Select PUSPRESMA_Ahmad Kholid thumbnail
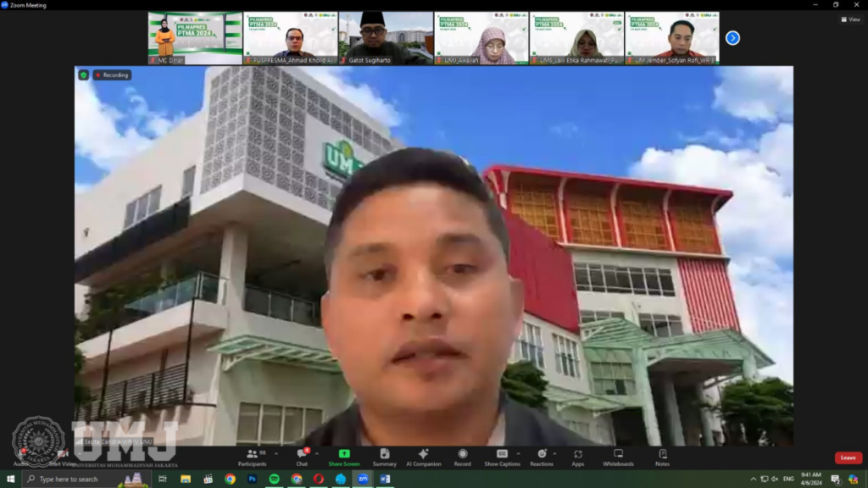This screenshot has width=868, height=488. pos(290,38)
